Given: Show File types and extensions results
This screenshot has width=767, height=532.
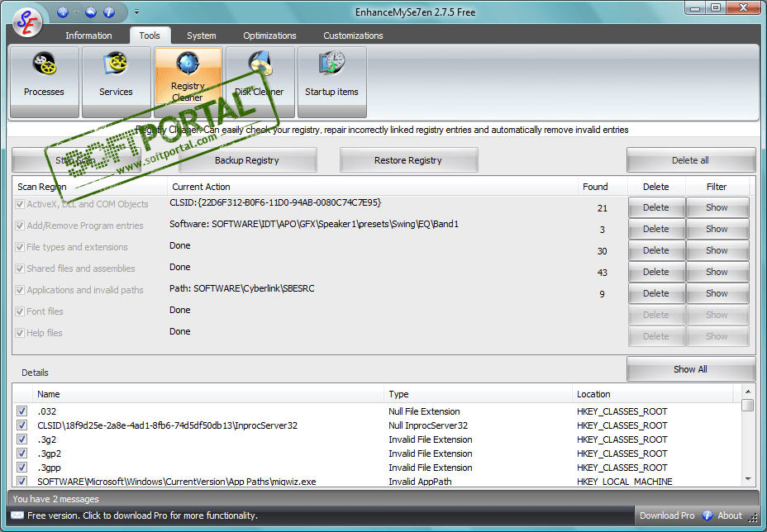Looking at the screenshot, I should 717,250.
